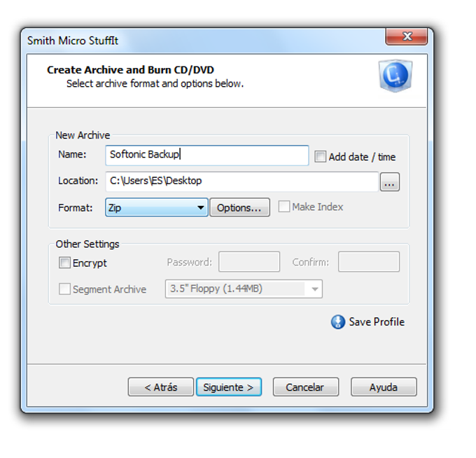The height and width of the screenshot is (458, 476).
Task: Click the StuffIt wizard shield logo
Action: (x=395, y=76)
